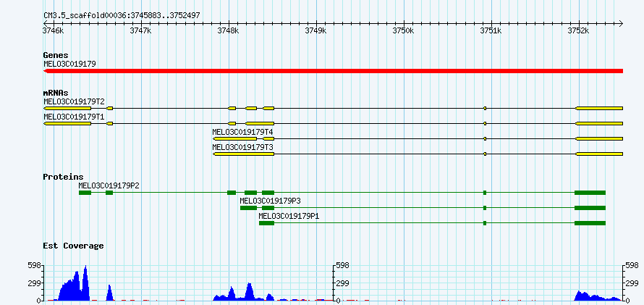Select the MELO3C019179T2 transcript label
Screen dimensions: 644x305
[74, 101]
